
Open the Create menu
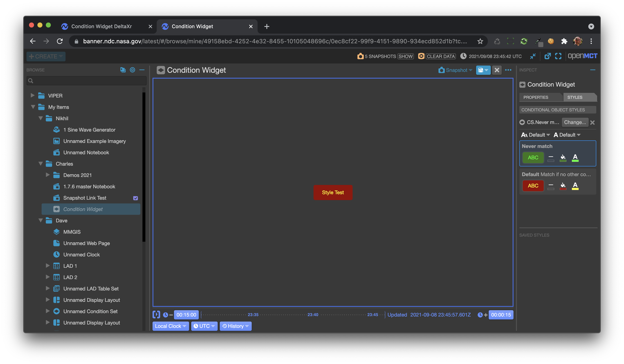pyautogui.click(x=46, y=56)
